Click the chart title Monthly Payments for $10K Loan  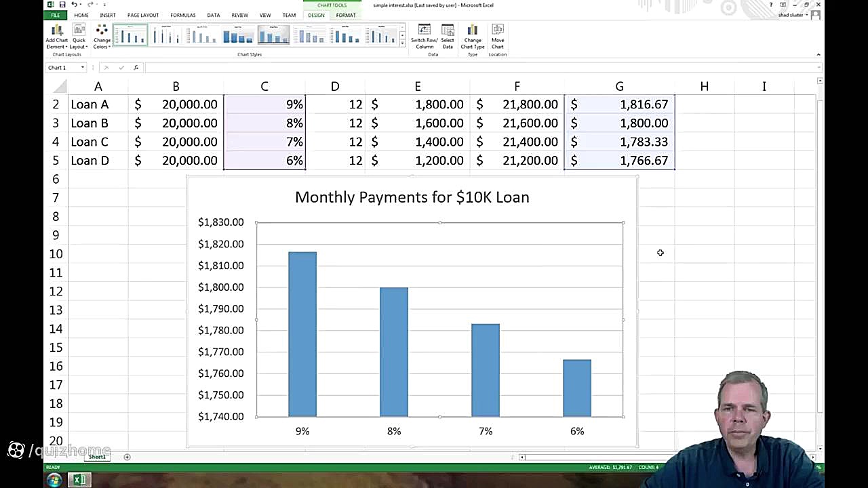[412, 197]
